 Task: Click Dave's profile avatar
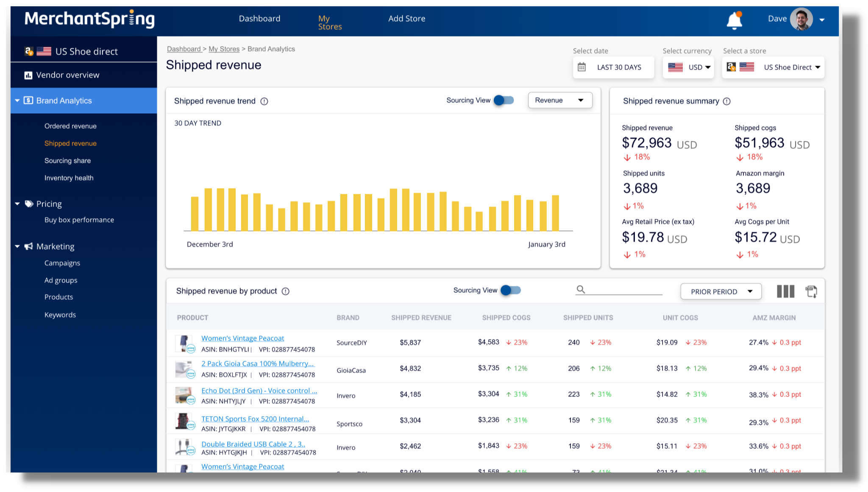[x=801, y=19]
